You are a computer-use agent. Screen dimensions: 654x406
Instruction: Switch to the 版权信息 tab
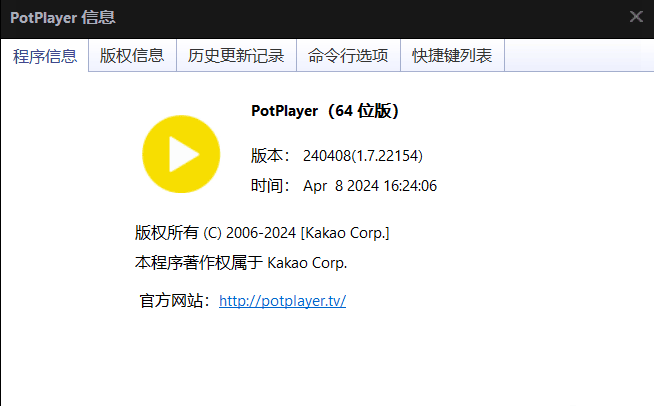point(132,55)
